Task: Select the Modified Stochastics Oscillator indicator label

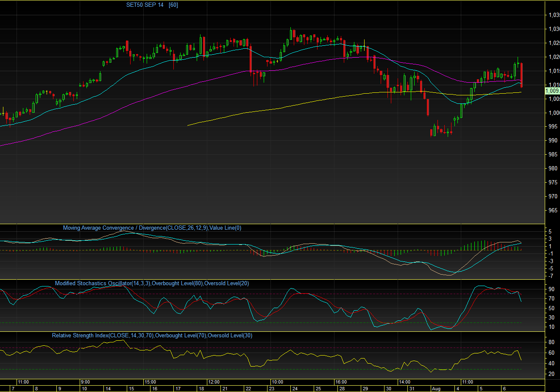Action: click(152, 284)
